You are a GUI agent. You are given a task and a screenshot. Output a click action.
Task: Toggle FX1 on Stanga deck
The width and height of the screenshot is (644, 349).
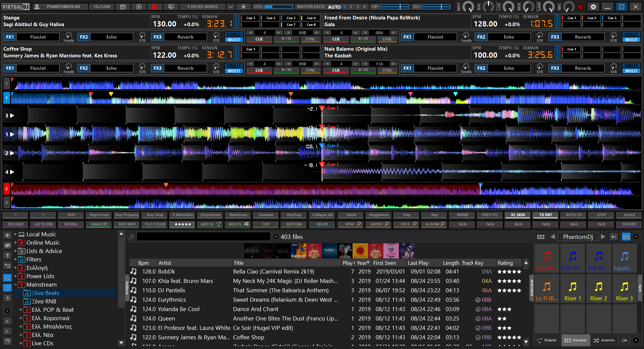coord(10,37)
